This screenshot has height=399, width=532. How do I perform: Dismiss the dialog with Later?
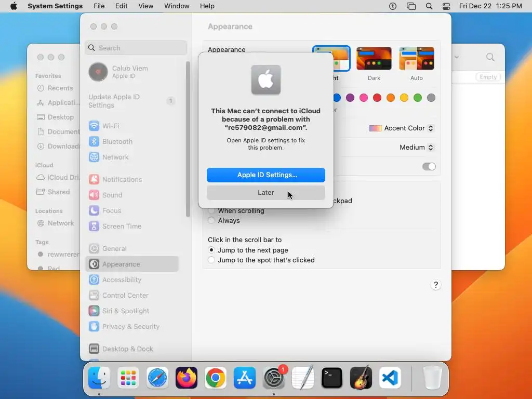[x=266, y=193]
